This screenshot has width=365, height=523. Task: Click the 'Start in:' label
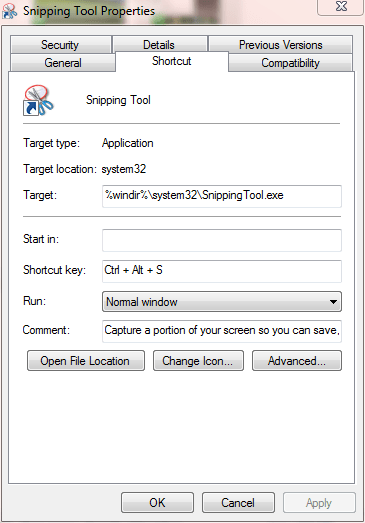[x=41, y=239]
